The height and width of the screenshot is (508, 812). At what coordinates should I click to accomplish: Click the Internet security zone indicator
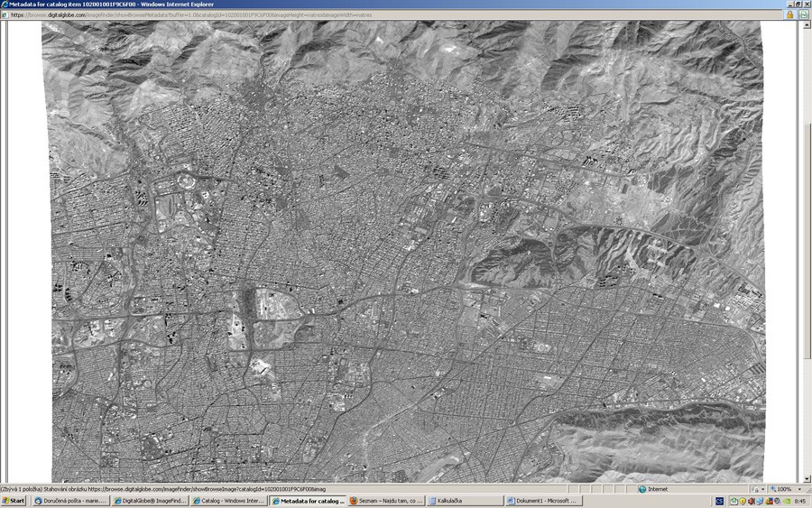(653, 489)
